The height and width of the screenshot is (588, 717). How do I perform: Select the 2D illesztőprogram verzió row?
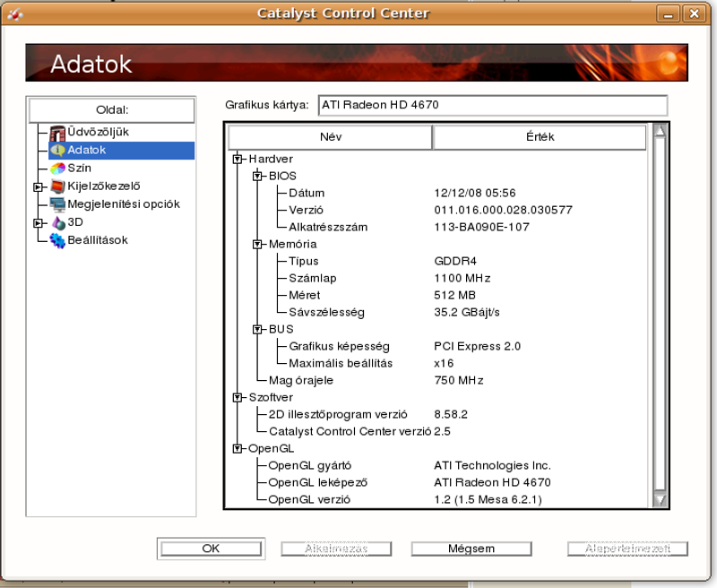pyautogui.click(x=436, y=414)
